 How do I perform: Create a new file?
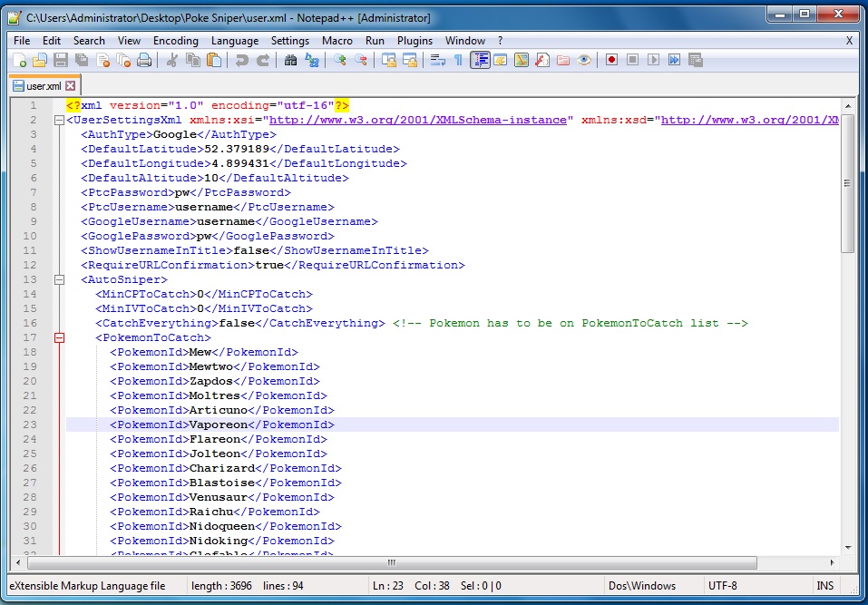point(21,60)
